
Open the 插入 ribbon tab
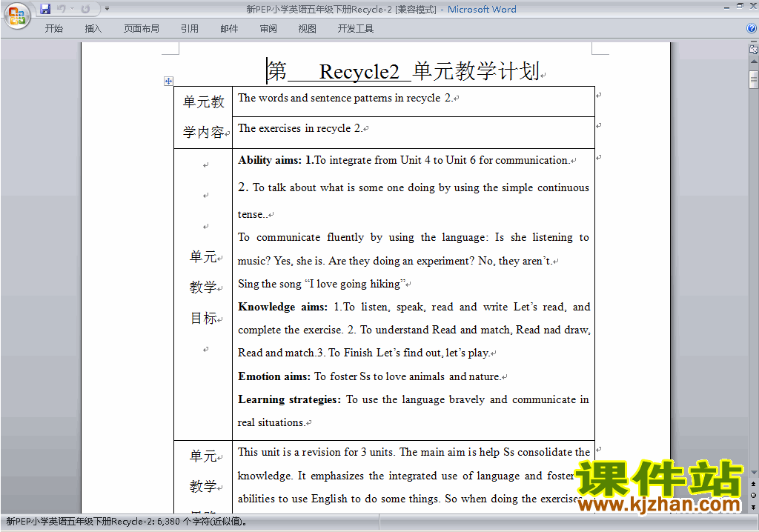pyautogui.click(x=93, y=29)
